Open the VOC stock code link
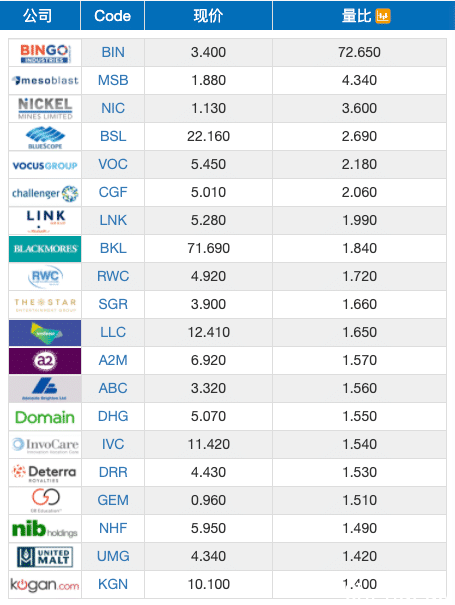The image size is (455, 605). pos(113,164)
